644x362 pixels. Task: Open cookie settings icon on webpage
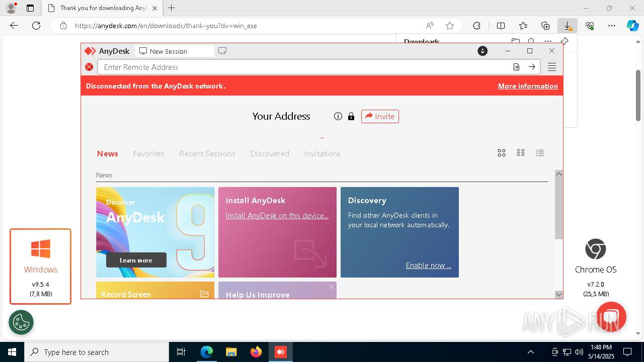(x=21, y=322)
